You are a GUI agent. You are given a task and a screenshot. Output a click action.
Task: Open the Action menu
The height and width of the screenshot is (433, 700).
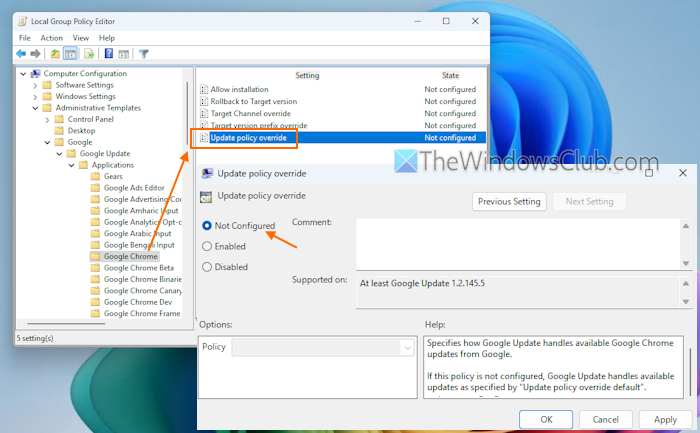(51, 38)
